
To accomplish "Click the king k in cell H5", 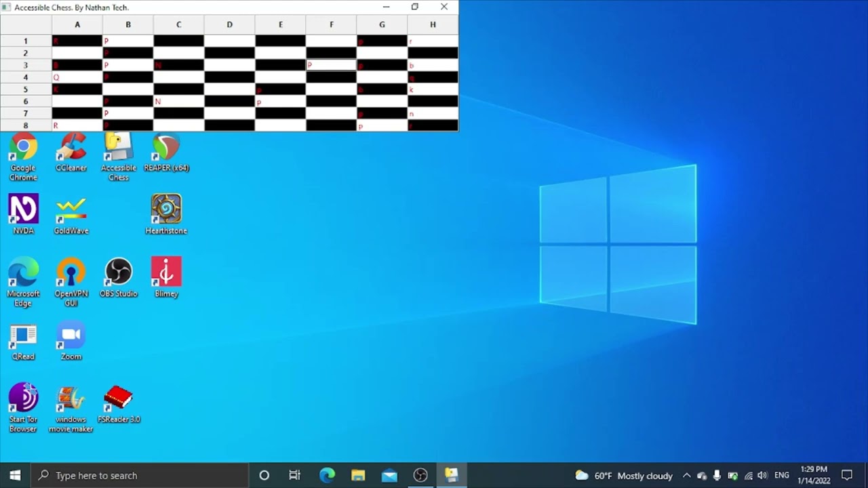I will tap(433, 89).
